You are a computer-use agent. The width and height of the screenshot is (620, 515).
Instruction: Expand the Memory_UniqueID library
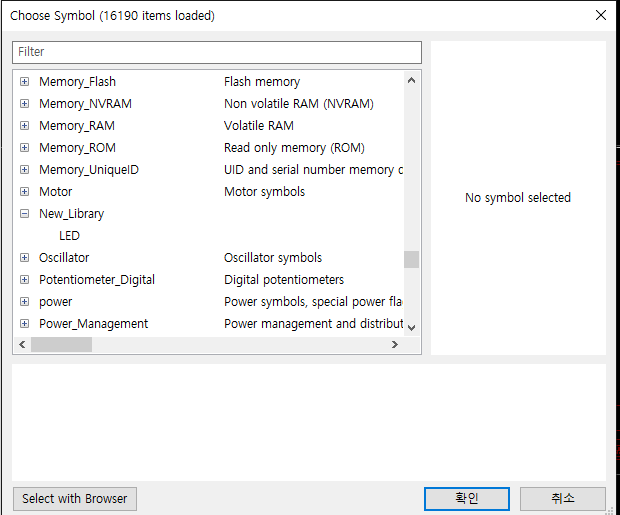(25, 170)
